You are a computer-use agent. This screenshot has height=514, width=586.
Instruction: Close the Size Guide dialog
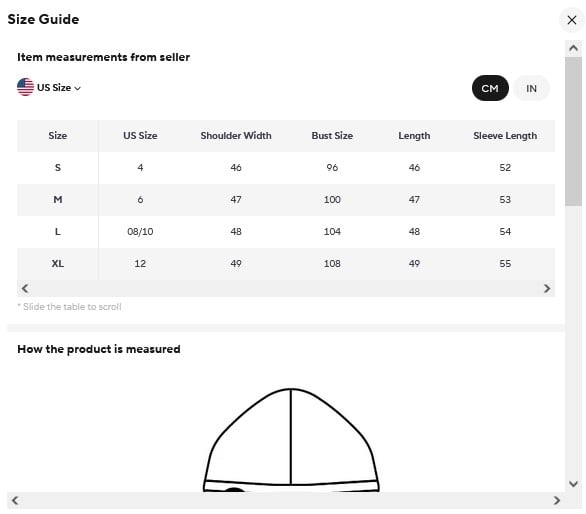[x=571, y=20]
